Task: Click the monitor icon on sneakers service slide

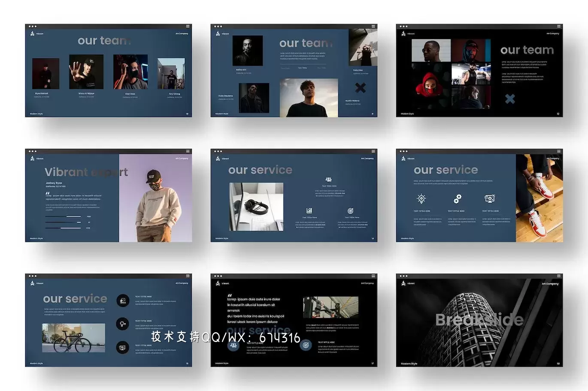Action: [489, 198]
